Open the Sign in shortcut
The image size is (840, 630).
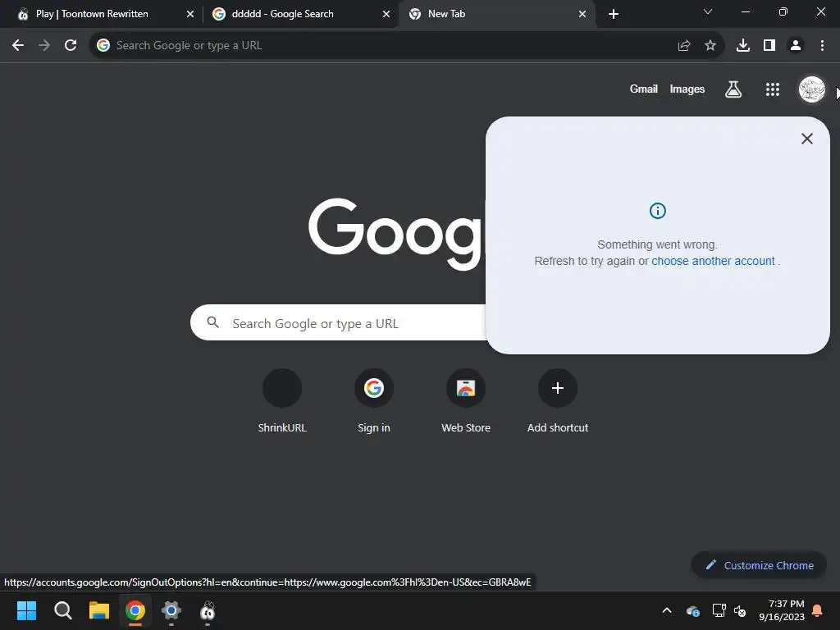tap(374, 400)
